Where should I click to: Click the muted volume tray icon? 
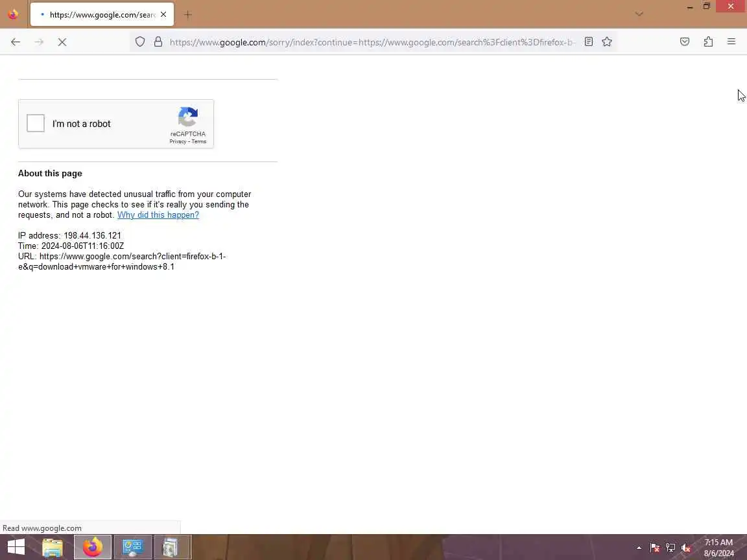(686, 548)
